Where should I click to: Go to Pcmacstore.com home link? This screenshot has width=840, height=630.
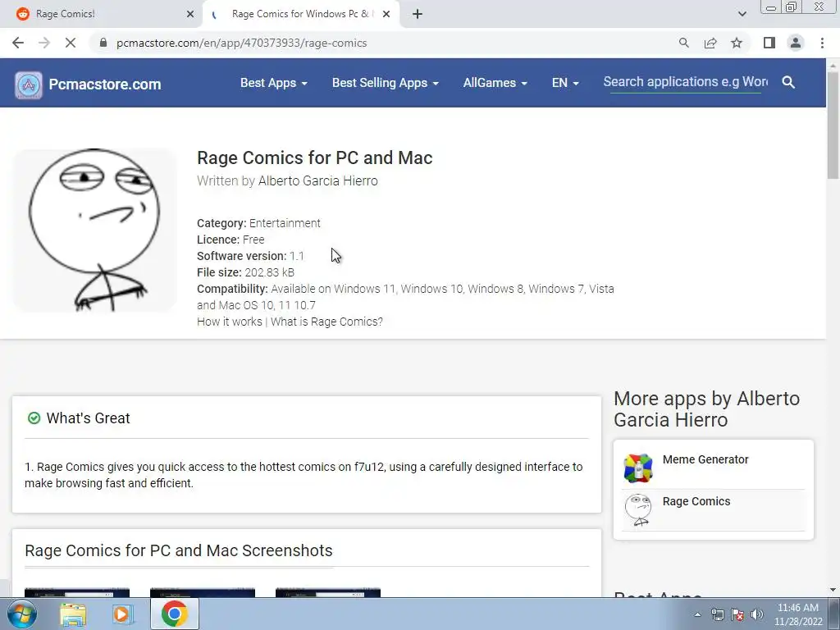pos(105,84)
